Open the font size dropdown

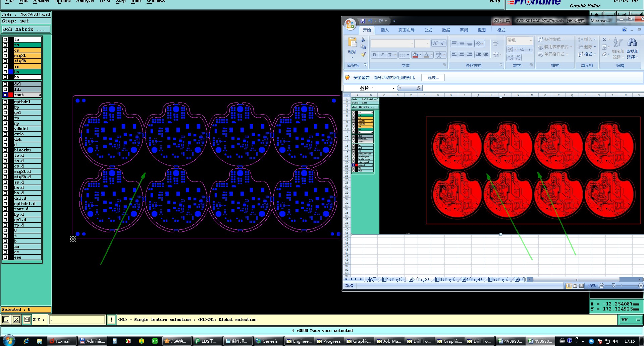click(x=428, y=43)
